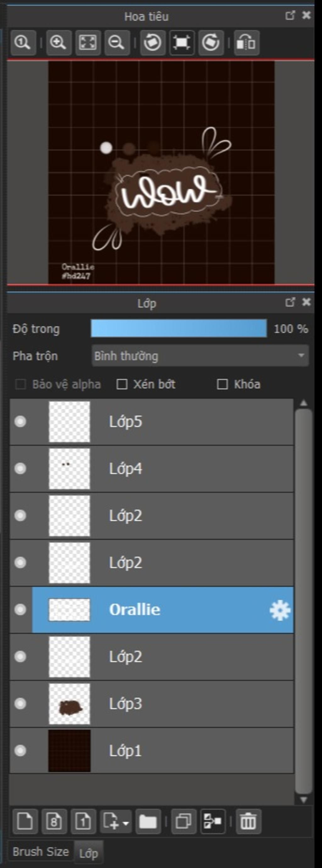Screen dimensions: 322x868
Task: Flip the canvas view horizontally
Action: (247, 43)
